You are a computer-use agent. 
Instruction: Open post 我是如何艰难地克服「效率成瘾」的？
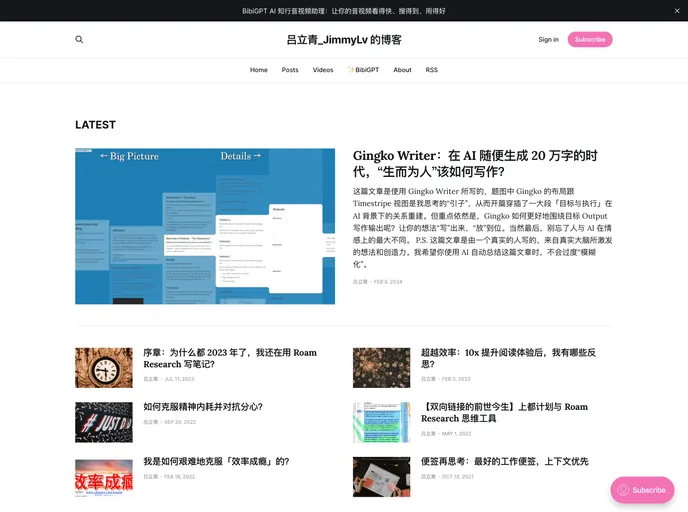[x=216, y=462]
